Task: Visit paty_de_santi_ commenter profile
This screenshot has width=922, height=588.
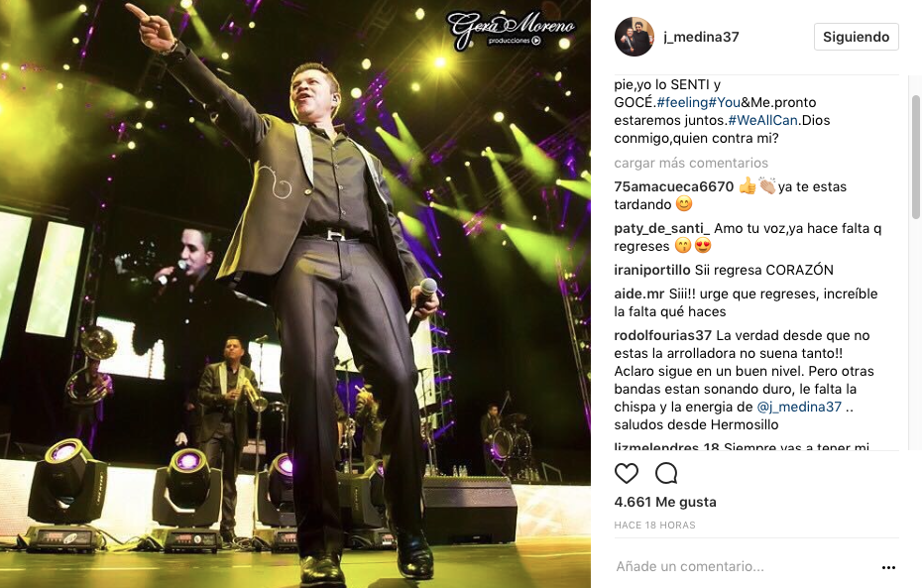Action: tap(662, 228)
